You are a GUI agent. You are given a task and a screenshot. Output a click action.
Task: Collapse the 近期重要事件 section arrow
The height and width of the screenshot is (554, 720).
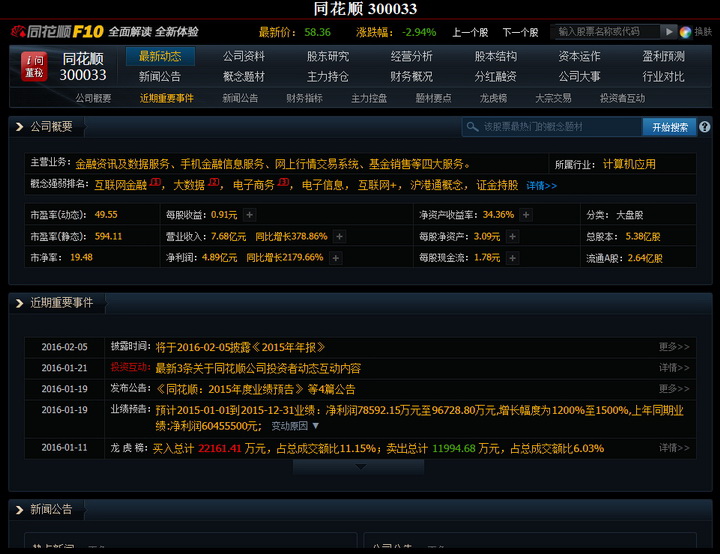19,303
